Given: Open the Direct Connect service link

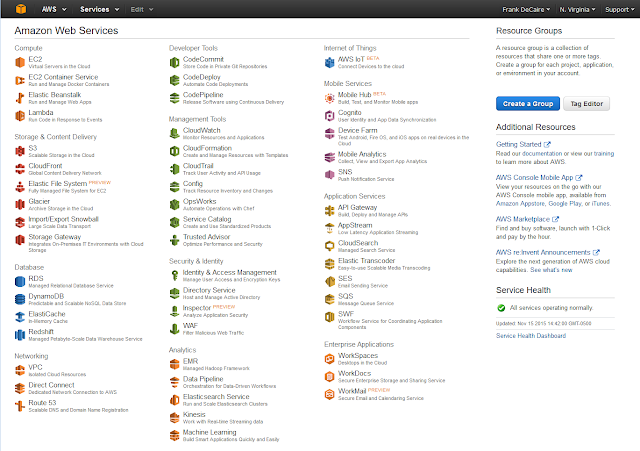Looking at the screenshot, I should click(51, 385).
